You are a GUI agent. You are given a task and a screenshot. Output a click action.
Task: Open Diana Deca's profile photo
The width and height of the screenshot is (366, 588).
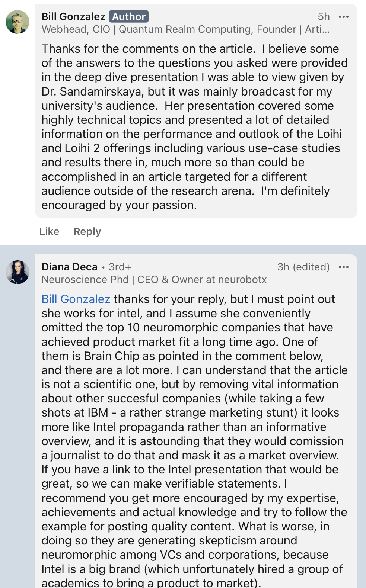(17, 272)
